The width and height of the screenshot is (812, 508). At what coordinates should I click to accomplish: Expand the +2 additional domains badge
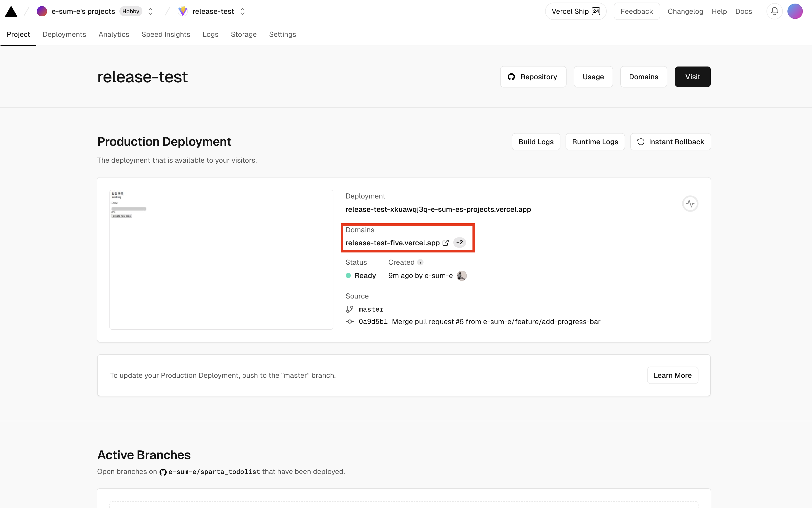(x=459, y=242)
